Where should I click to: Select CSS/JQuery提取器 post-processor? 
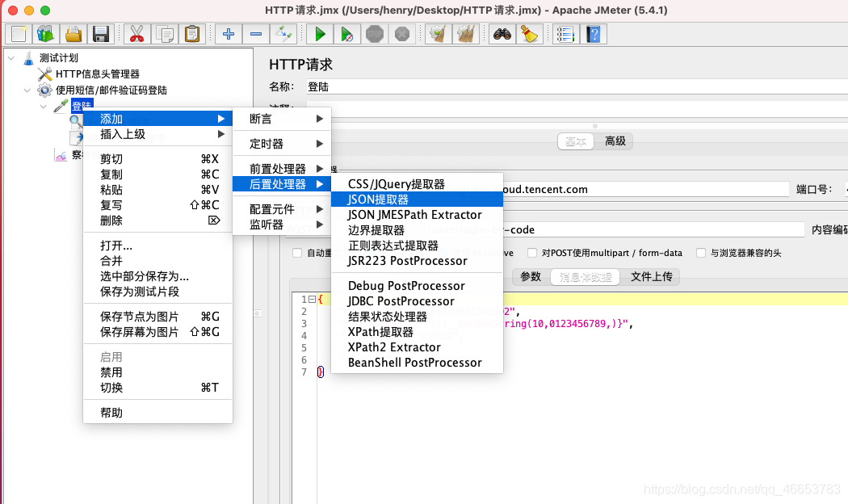coord(417,184)
